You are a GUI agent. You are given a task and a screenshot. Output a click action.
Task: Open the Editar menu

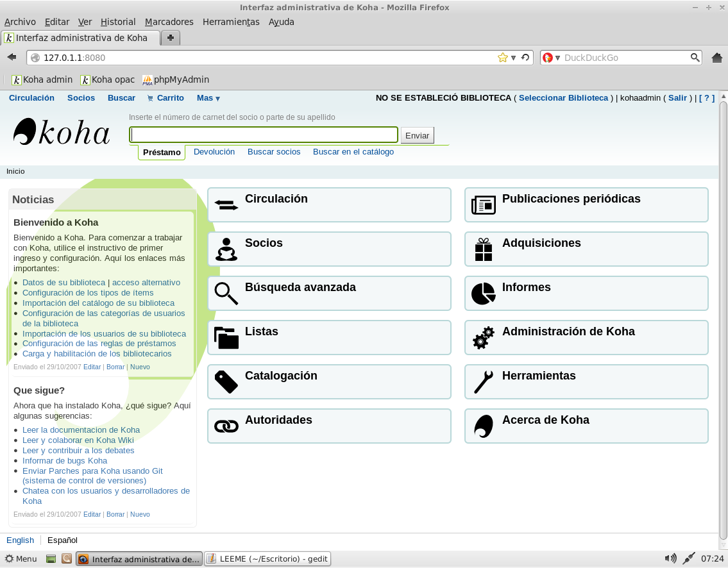pos(57,22)
